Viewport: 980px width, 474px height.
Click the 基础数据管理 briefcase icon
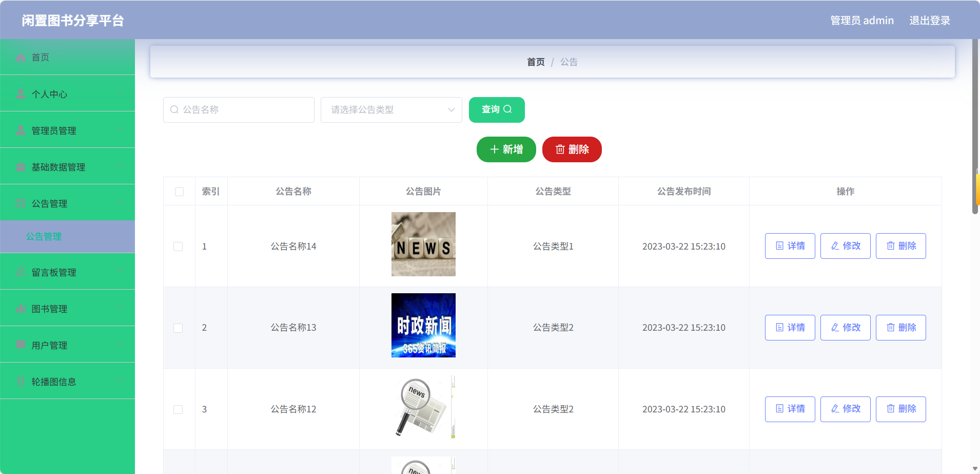point(21,167)
